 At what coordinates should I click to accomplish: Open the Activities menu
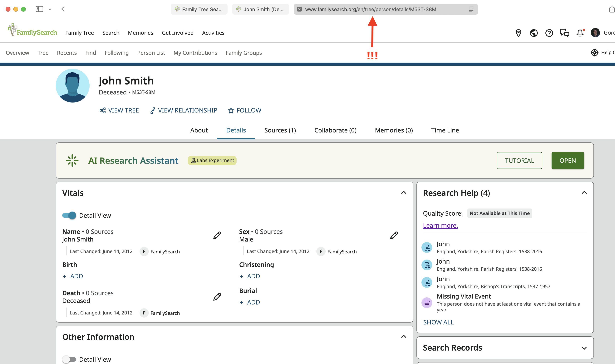[x=213, y=33]
